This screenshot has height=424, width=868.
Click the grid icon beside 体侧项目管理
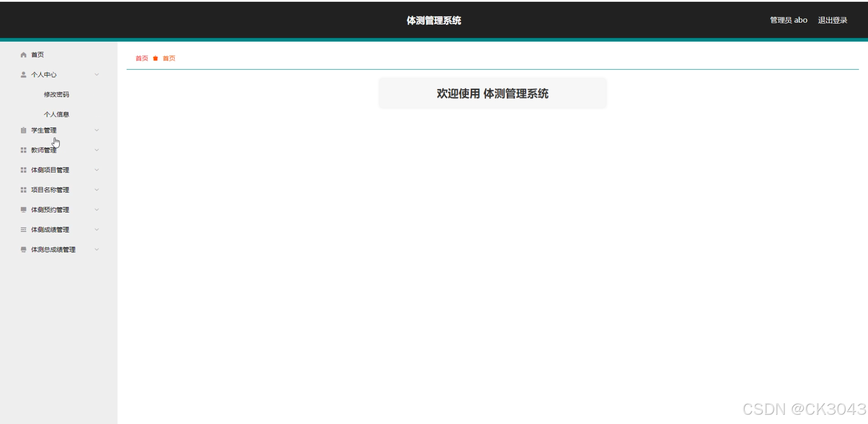[23, 170]
